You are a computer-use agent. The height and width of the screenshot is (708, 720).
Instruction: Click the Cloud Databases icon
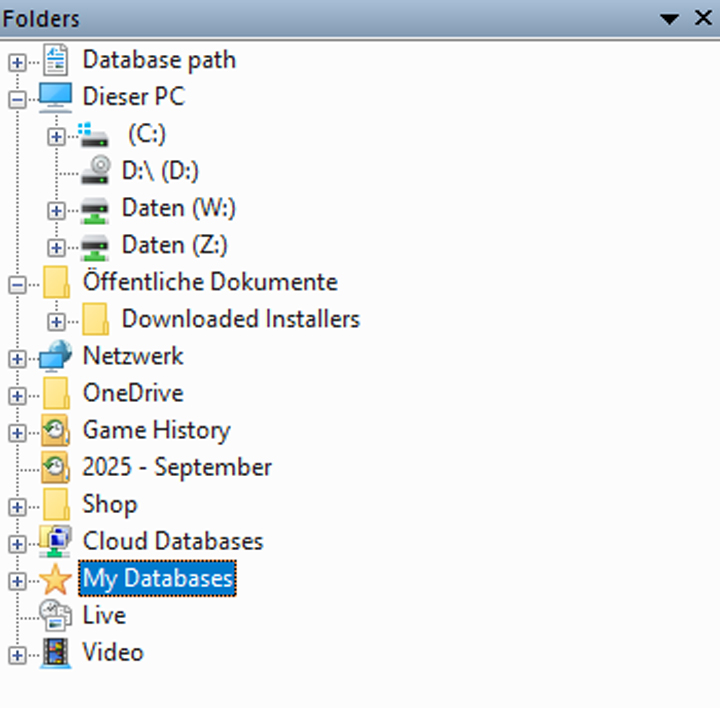click(x=56, y=542)
